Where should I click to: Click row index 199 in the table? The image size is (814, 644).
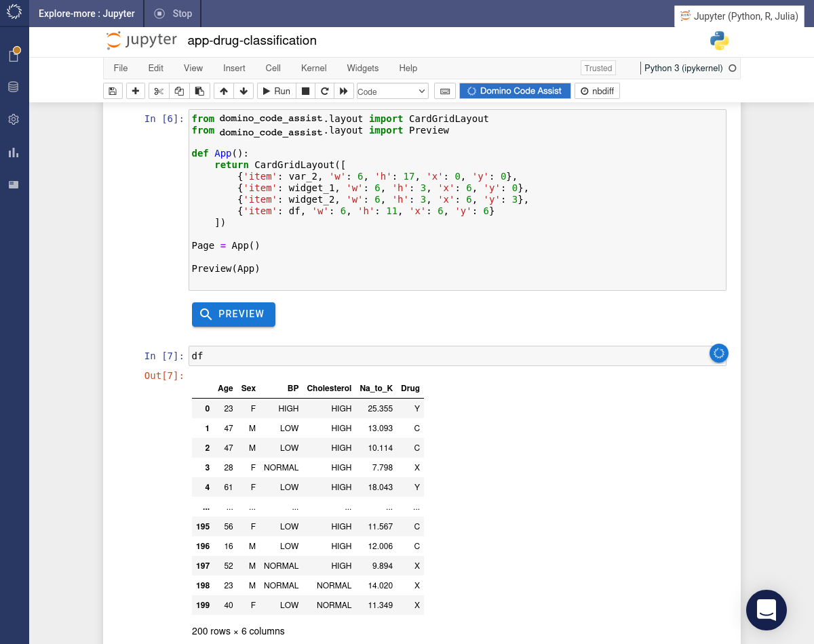pos(203,605)
